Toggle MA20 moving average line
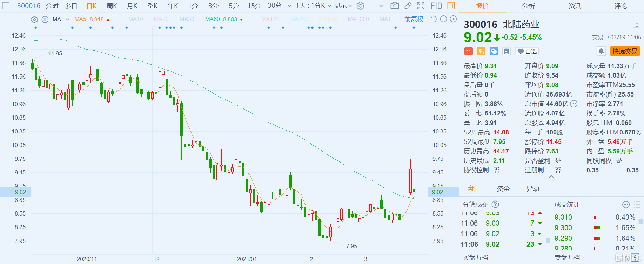The height and width of the screenshot is (264, 644). click(161, 19)
